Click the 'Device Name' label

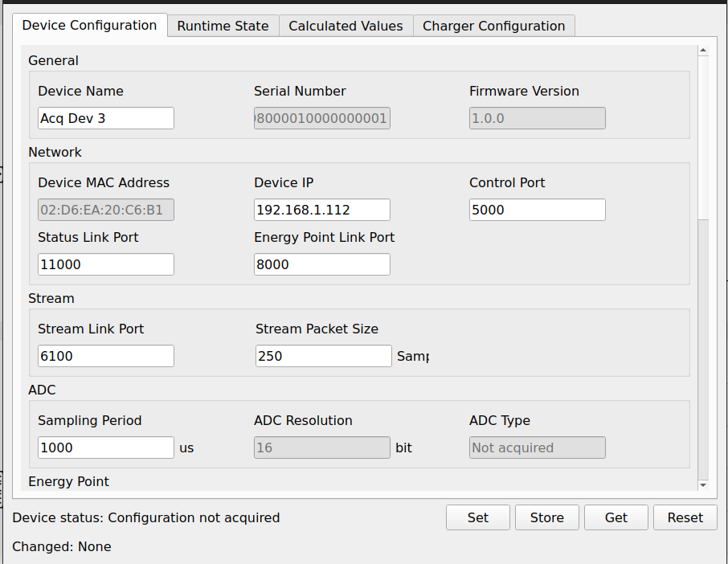[81, 91]
